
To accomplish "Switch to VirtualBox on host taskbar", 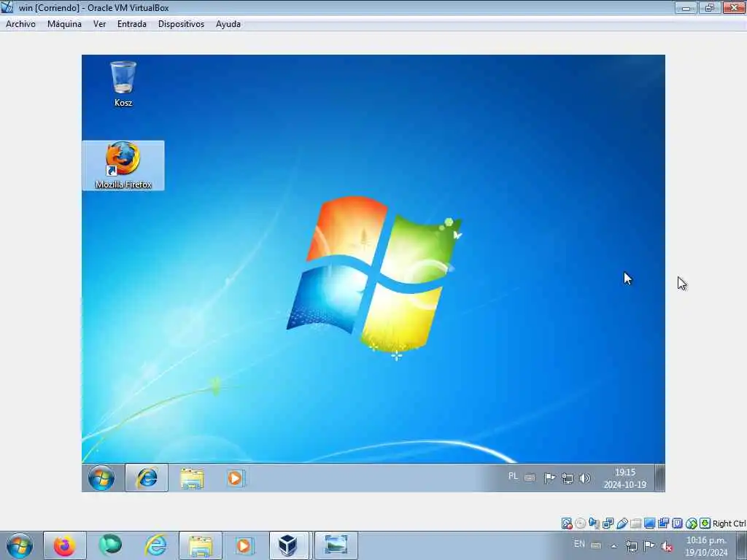I will click(x=288, y=545).
